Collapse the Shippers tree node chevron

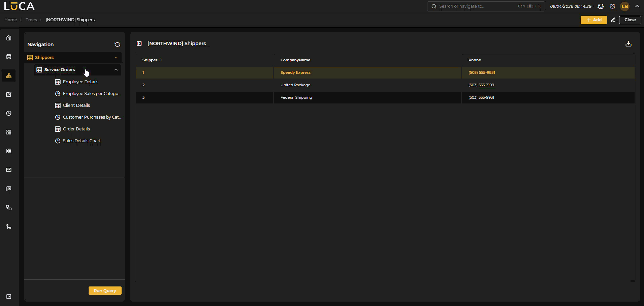point(116,58)
